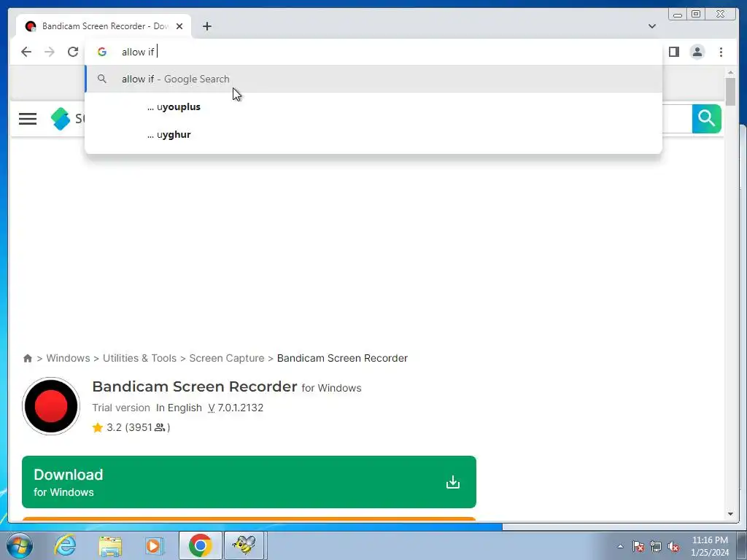Show hidden tray icons arrow
This screenshot has height=560, width=747.
pos(620,546)
